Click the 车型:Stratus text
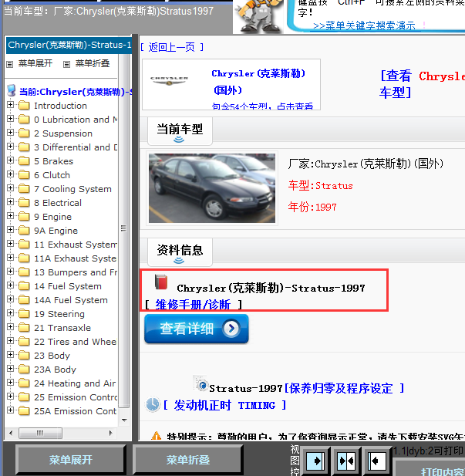The width and height of the screenshot is (465, 476). click(321, 185)
